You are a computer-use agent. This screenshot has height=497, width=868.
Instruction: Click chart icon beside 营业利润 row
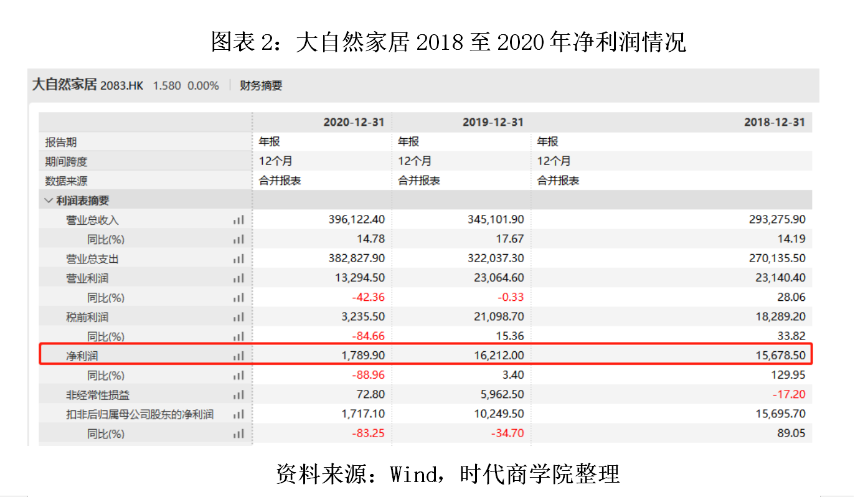coord(238,278)
